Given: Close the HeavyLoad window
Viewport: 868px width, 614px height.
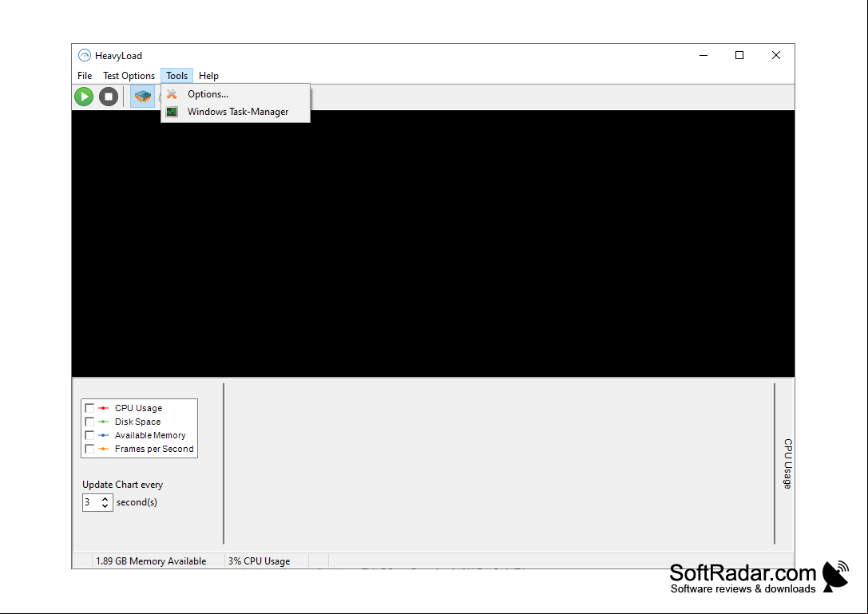Looking at the screenshot, I should (776, 55).
